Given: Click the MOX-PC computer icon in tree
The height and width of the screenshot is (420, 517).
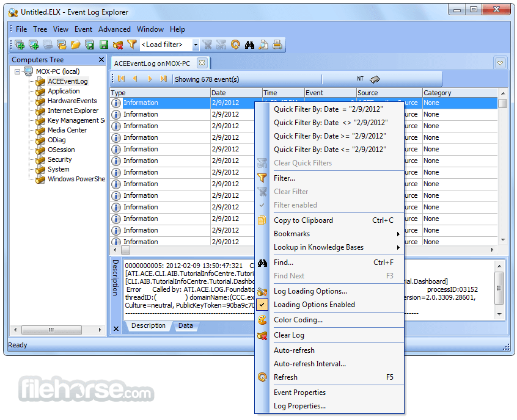Looking at the screenshot, I should pyautogui.click(x=28, y=71).
